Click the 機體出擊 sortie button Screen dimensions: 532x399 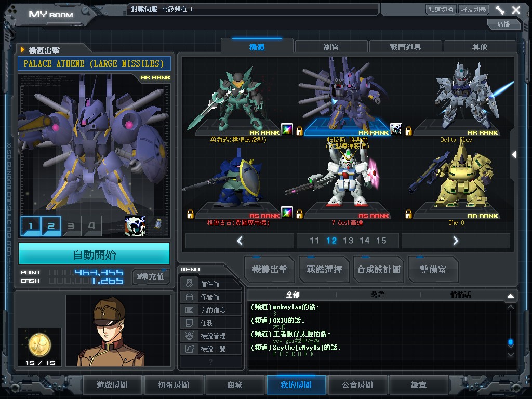pyautogui.click(x=270, y=270)
